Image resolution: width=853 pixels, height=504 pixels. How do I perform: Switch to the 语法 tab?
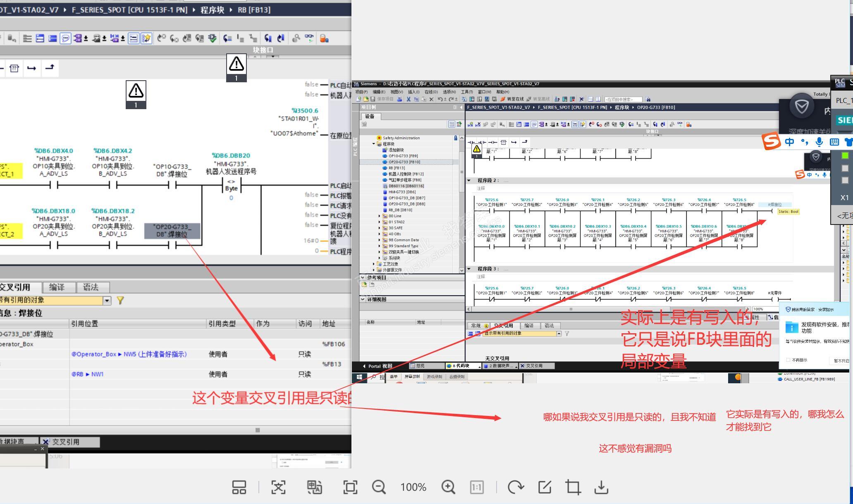pyautogui.click(x=91, y=287)
